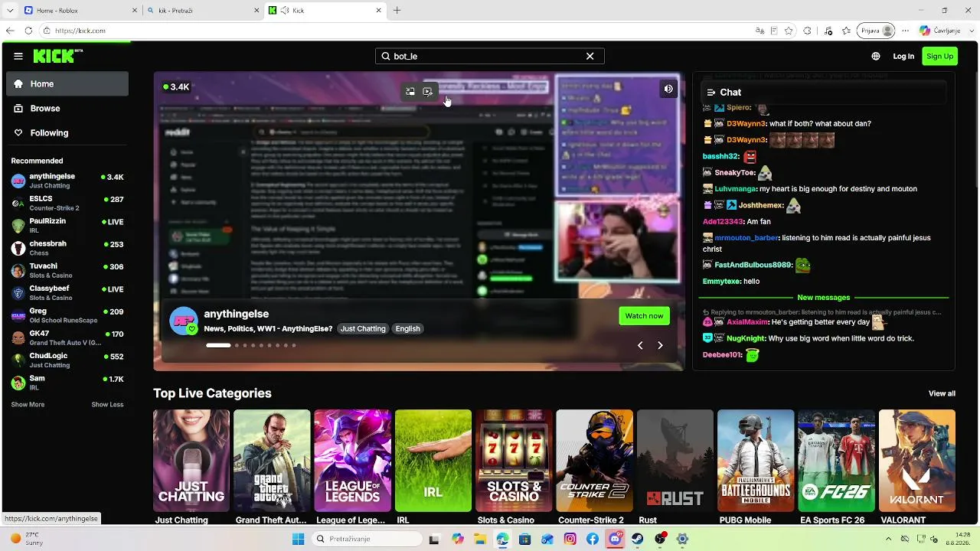Select Sam's channel avatar
Viewport: 980px width, 551px height.
click(x=18, y=383)
